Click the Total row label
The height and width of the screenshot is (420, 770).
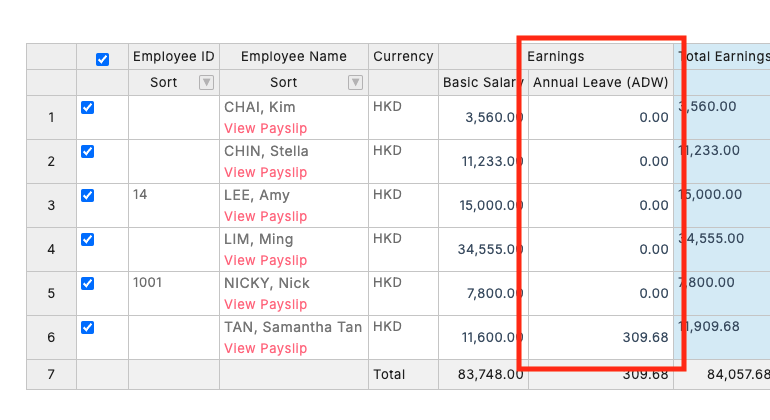389,375
